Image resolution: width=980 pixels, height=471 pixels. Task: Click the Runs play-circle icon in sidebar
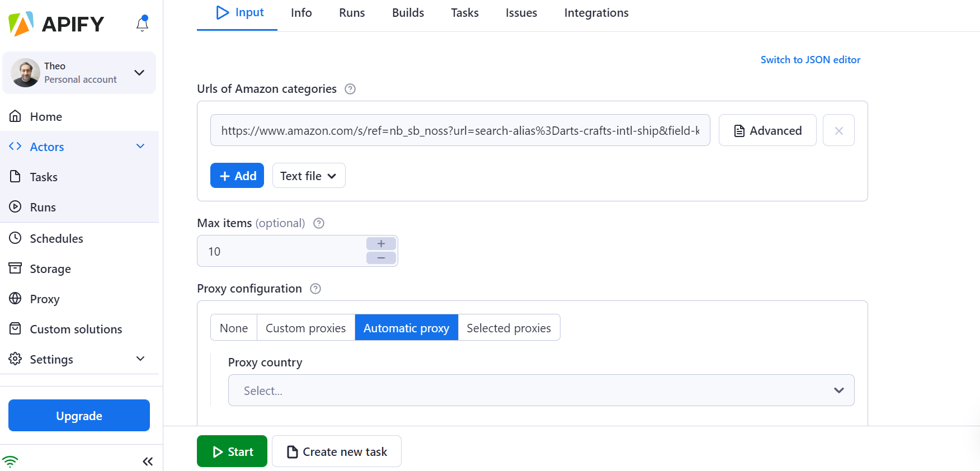pos(16,207)
